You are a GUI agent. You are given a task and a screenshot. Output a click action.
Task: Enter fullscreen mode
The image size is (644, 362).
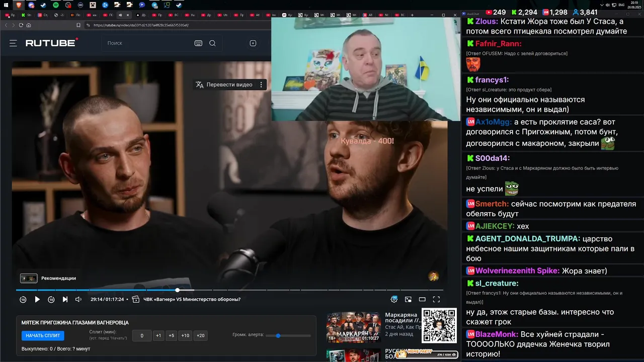click(436, 299)
